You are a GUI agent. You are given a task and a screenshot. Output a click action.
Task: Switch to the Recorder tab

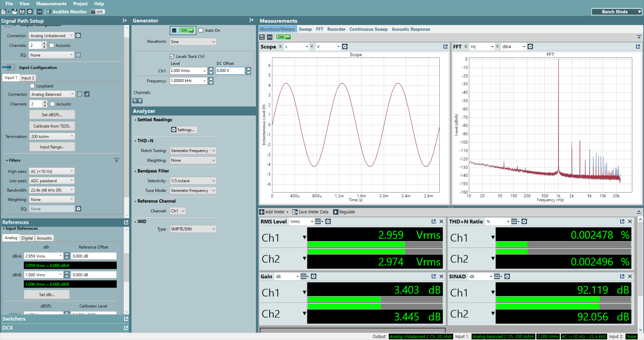[336, 29]
